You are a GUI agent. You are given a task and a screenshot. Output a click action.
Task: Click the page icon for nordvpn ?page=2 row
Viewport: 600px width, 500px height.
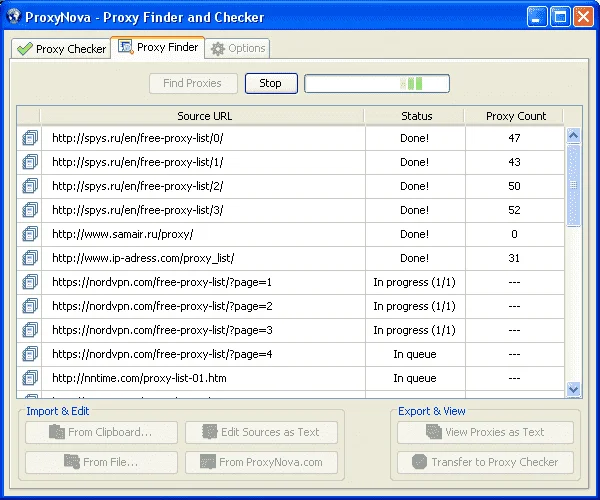click(30, 306)
